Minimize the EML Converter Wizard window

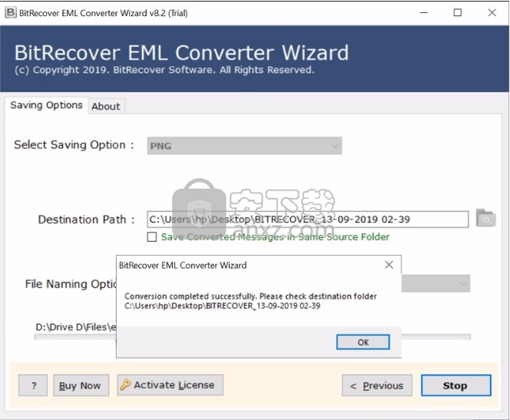pos(424,13)
